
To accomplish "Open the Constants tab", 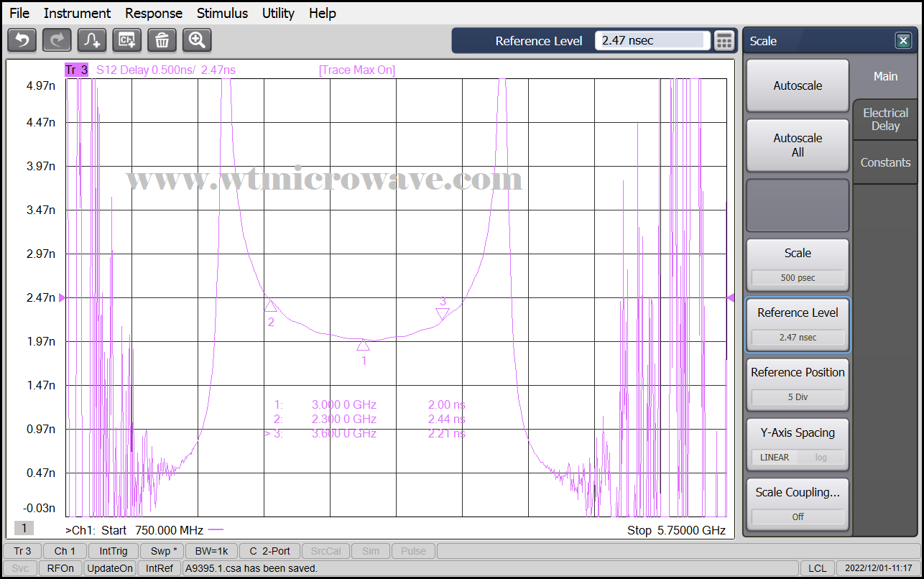I will pyautogui.click(x=885, y=162).
